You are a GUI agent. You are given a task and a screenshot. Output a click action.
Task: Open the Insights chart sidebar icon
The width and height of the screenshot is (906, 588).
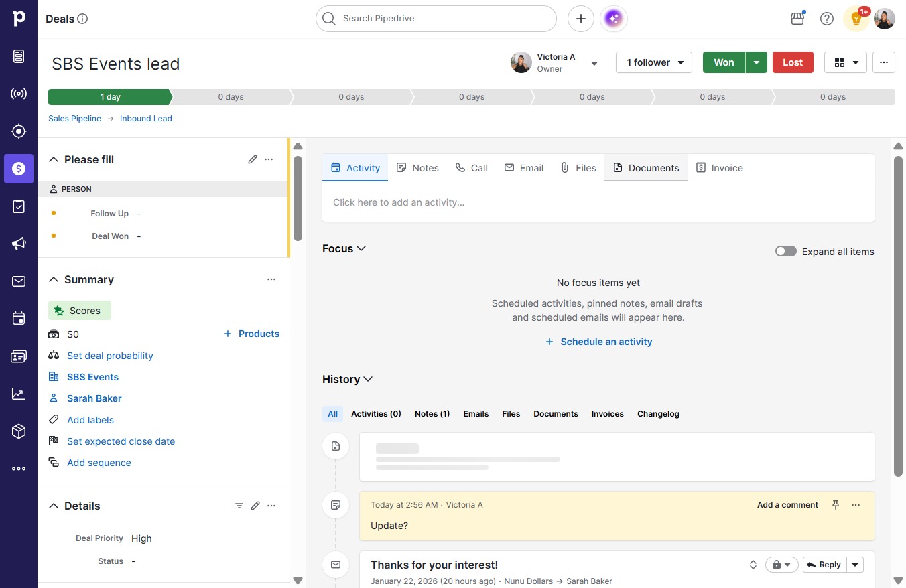pos(19,394)
